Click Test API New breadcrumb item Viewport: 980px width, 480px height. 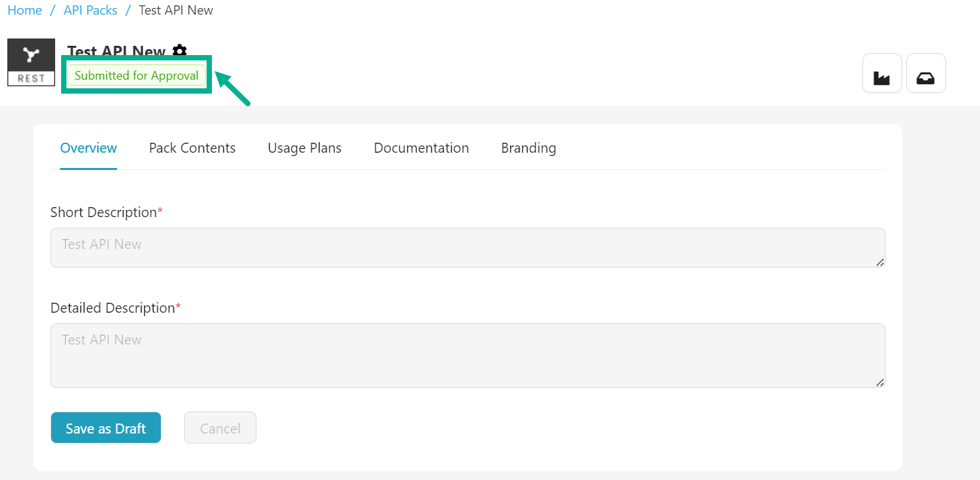[x=176, y=11]
